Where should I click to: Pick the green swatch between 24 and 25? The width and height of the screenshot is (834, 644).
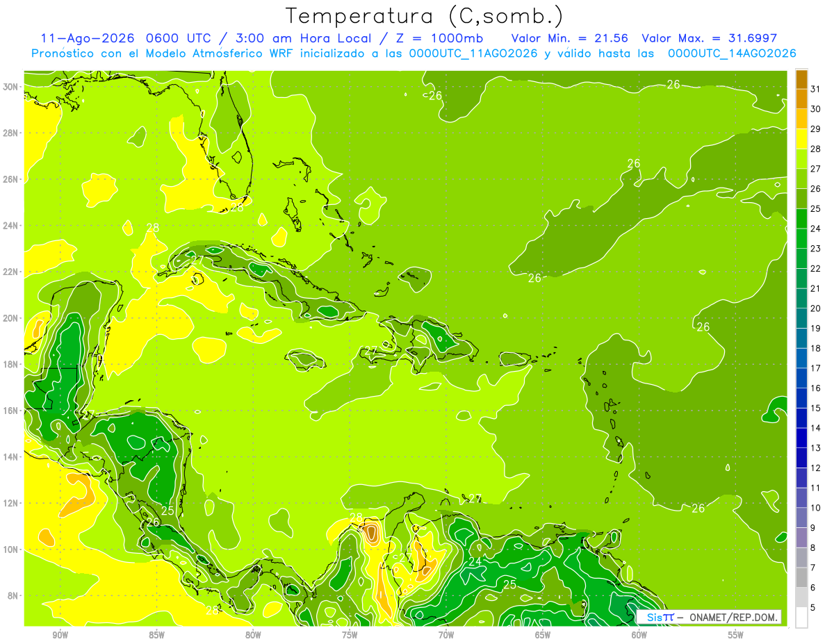coord(801,219)
